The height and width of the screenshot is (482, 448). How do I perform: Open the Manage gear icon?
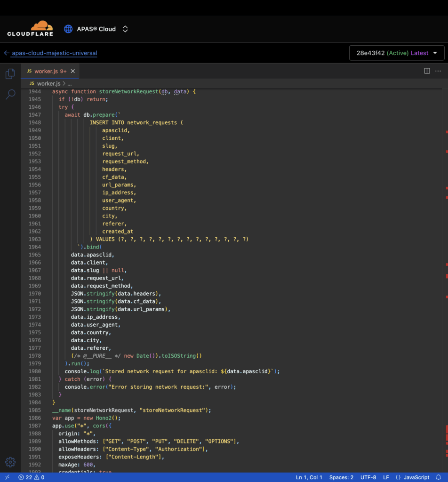pyautogui.click(x=10, y=462)
